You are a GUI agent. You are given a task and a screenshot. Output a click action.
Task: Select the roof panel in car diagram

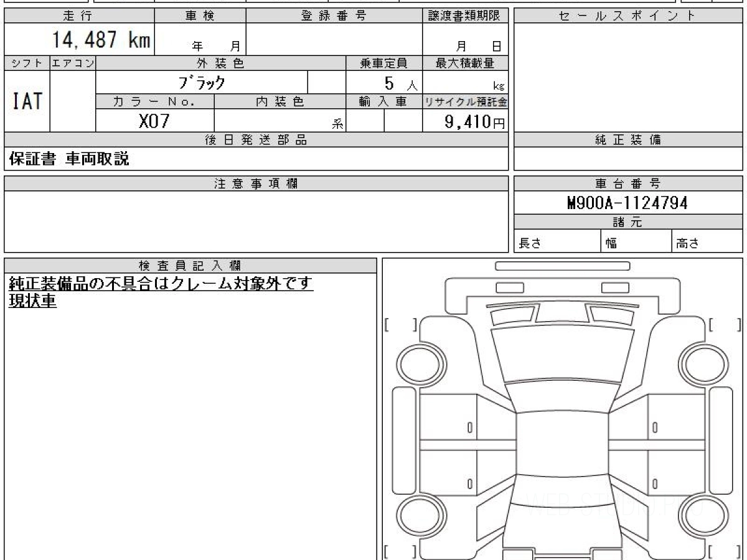click(562, 442)
